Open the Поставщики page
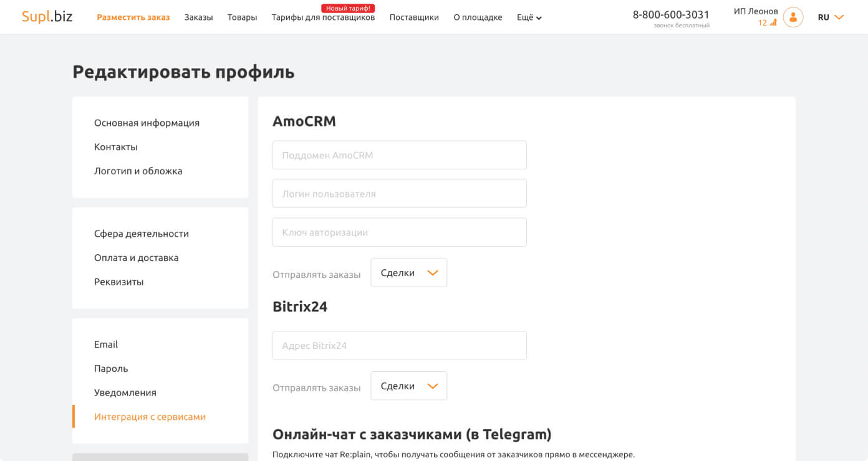 tap(414, 17)
